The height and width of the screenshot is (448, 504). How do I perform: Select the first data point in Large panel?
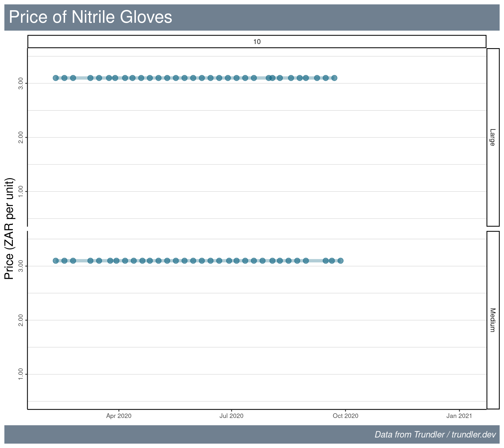click(x=56, y=78)
